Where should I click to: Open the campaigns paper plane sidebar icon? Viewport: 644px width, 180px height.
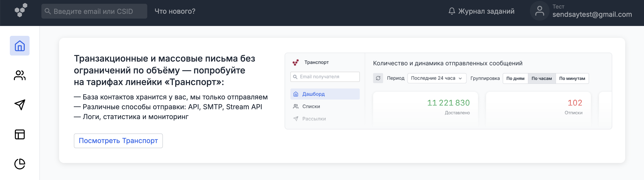point(19,105)
